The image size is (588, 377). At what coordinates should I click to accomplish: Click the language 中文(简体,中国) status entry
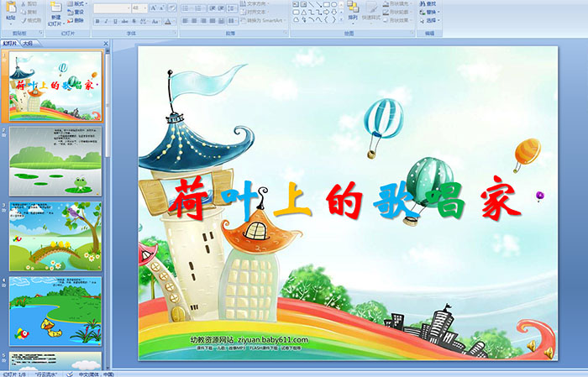pos(96,374)
